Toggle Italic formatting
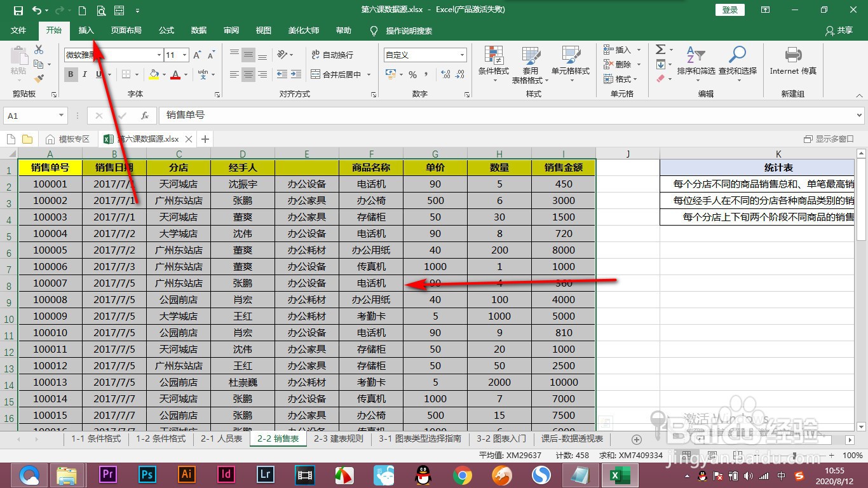This screenshot has height=488, width=868. (x=85, y=74)
